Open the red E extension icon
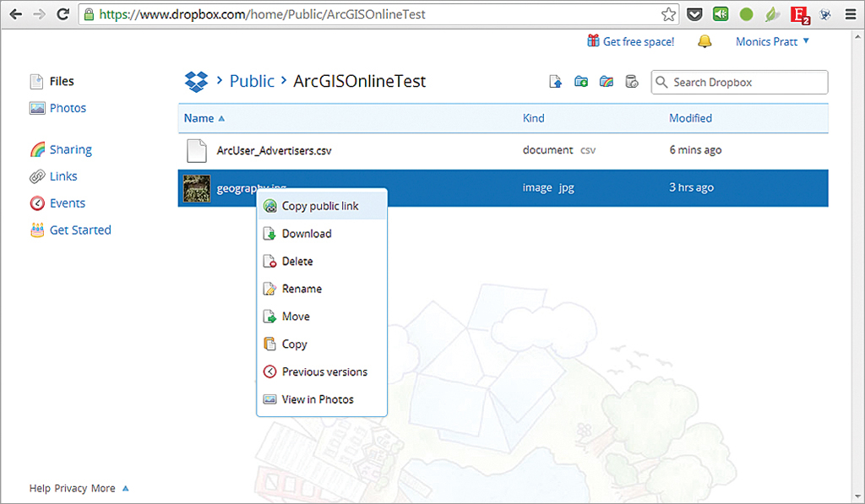 [799, 15]
